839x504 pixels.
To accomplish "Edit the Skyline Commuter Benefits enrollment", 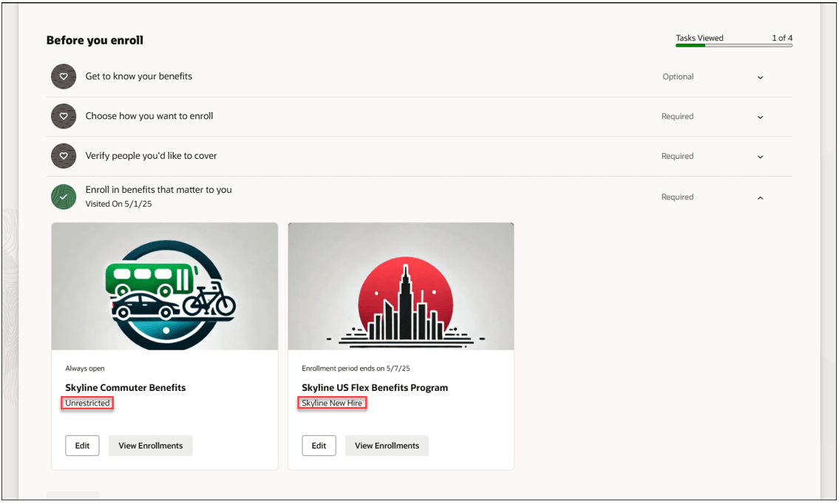I will [82, 446].
